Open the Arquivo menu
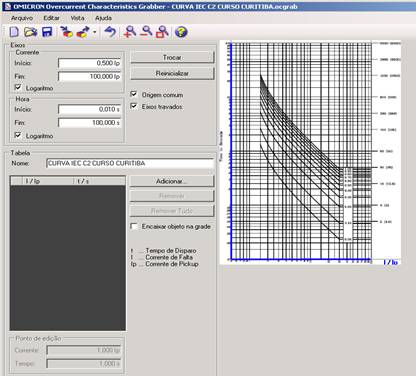 click(22, 18)
